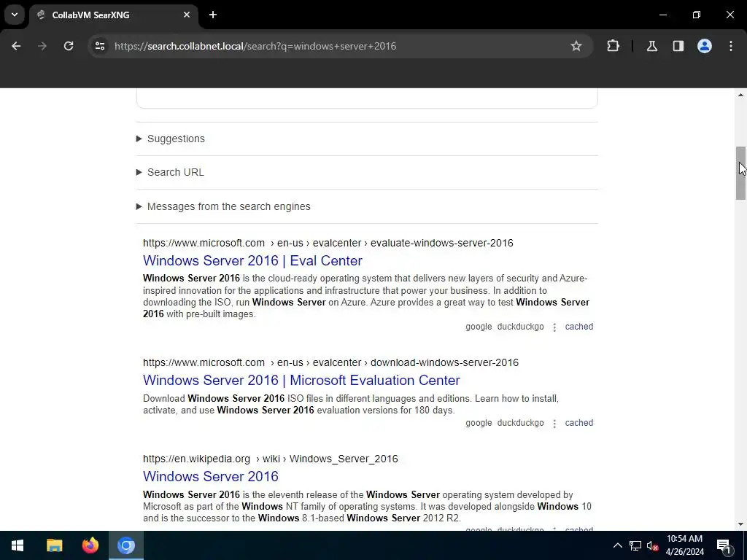Minimize the browser window

coord(662,15)
